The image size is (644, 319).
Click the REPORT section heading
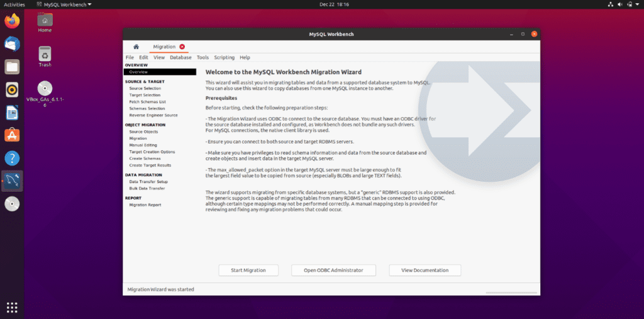[133, 198]
